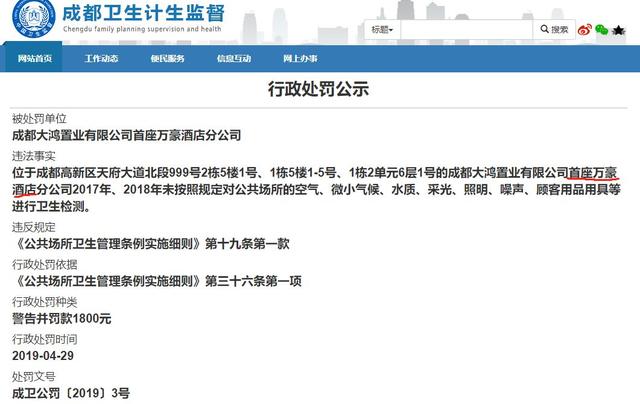This screenshot has width=640, height=404.
Task: Click the line ending 进行卫生检测。
Action: click(x=51, y=206)
